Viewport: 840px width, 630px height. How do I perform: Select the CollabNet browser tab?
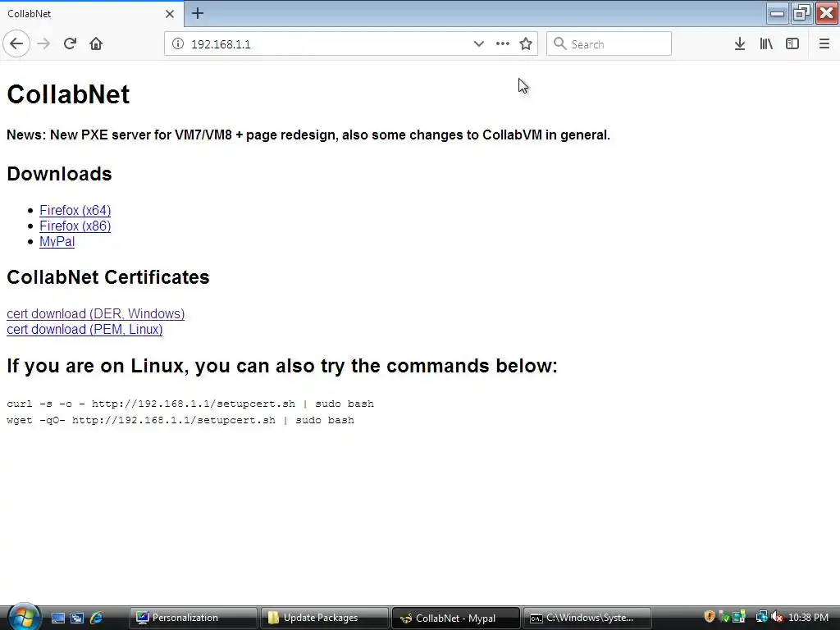click(x=92, y=14)
